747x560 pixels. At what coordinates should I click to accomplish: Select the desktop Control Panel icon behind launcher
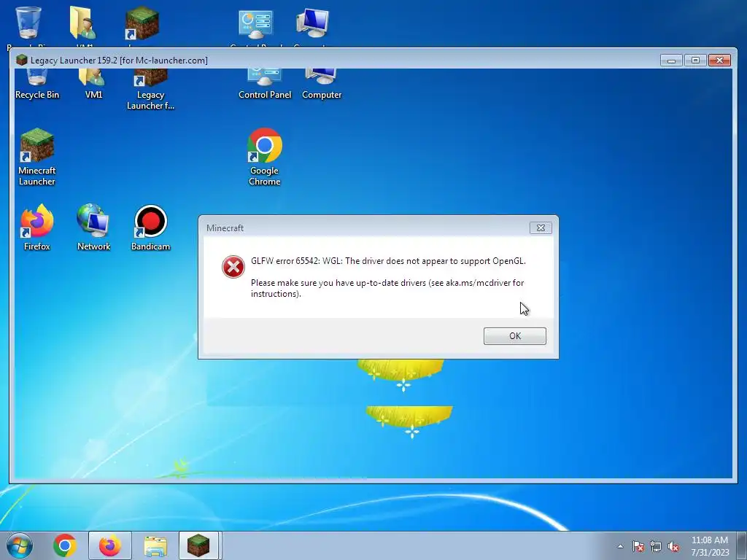click(256, 25)
